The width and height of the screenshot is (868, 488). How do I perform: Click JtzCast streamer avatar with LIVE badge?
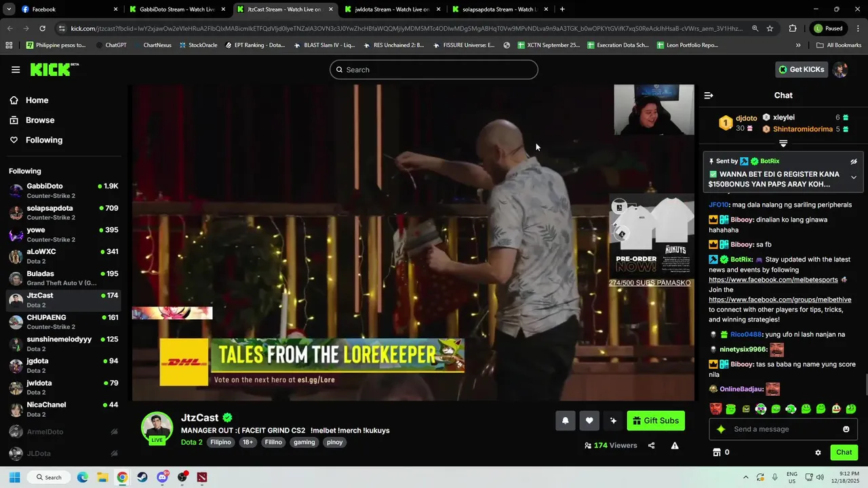pyautogui.click(x=157, y=428)
